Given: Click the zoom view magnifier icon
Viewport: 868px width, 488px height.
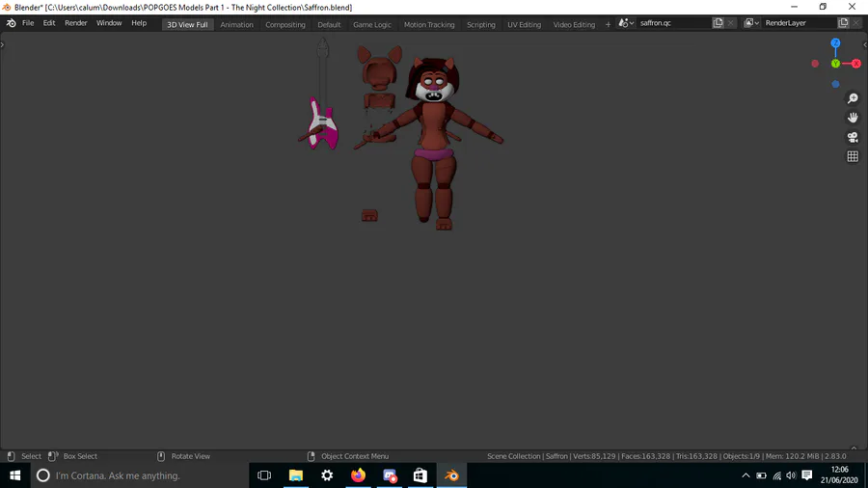Looking at the screenshot, I should [x=853, y=98].
